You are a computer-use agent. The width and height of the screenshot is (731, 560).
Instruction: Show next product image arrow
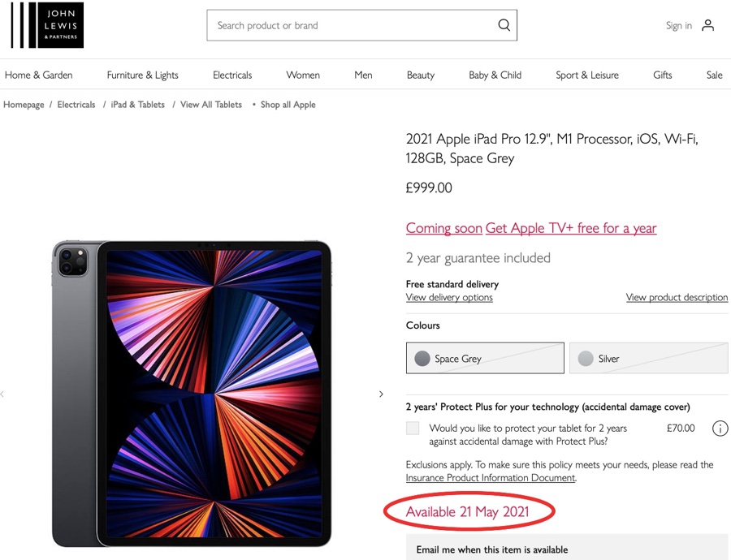(381, 394)
